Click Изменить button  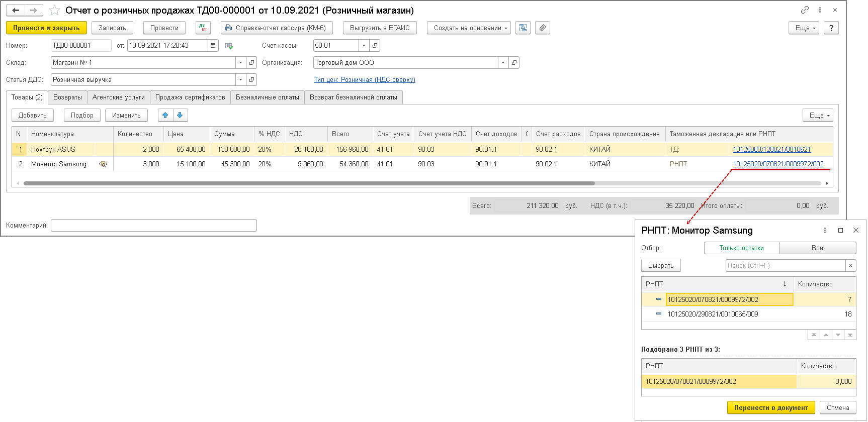click(x=126, y=116)
